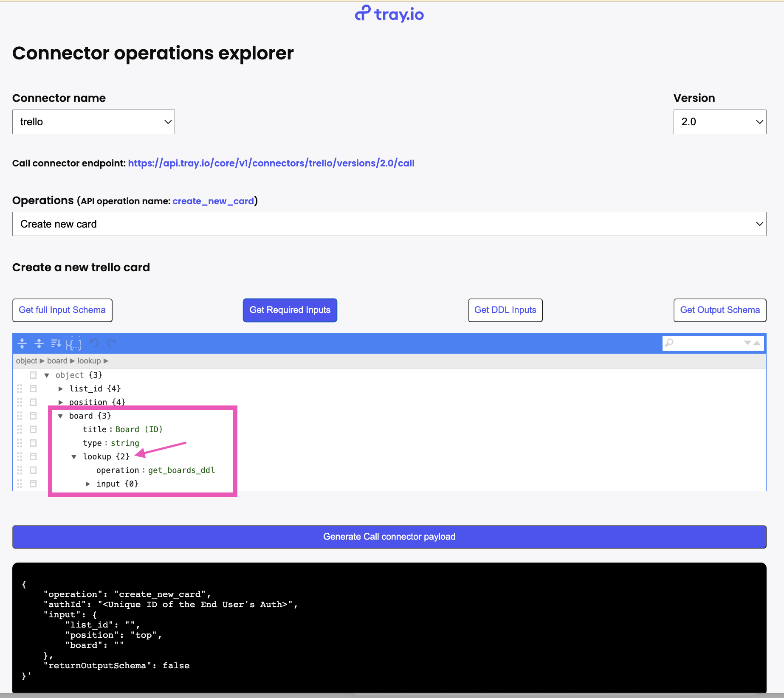Check the checkbox next to the board node
784x698 pixels.
coord(33,416)
